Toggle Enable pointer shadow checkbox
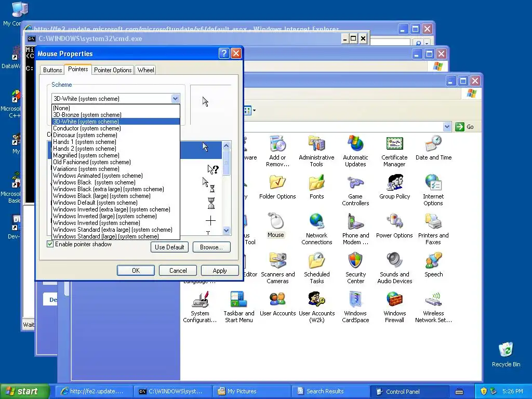The height and width of the screenshot is (399, 532). (50, 244)
